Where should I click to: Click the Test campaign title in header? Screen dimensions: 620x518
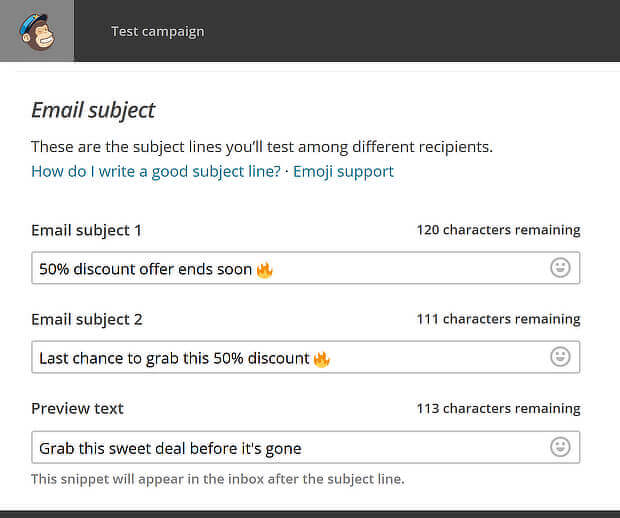pyautogui.click(x=158, y=31)
